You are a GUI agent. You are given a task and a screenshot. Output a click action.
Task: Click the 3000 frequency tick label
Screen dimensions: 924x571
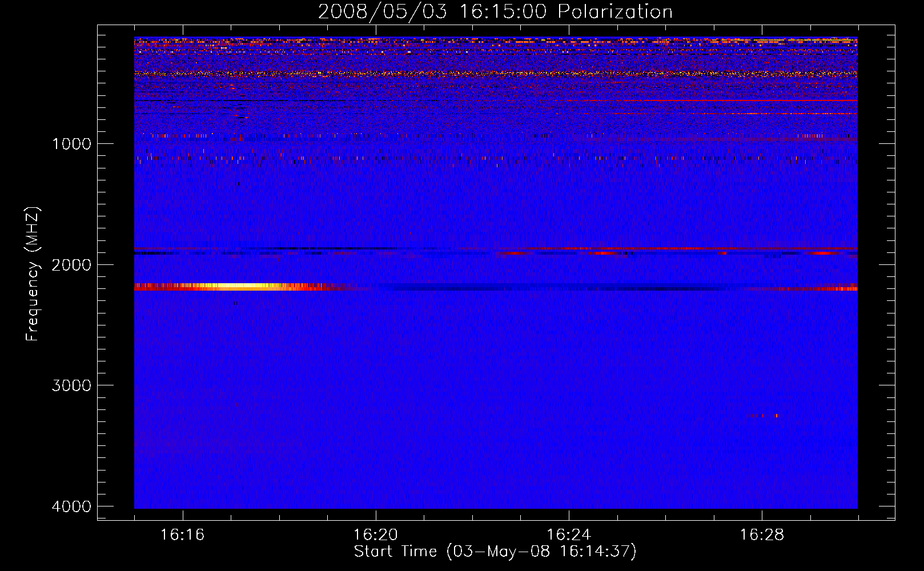coord(71,385)
